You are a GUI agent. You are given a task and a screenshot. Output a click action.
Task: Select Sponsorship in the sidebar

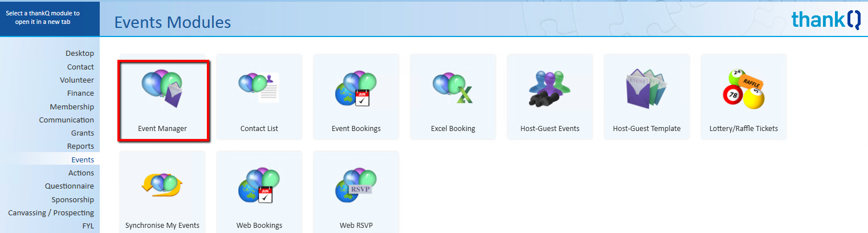point(73,199)
